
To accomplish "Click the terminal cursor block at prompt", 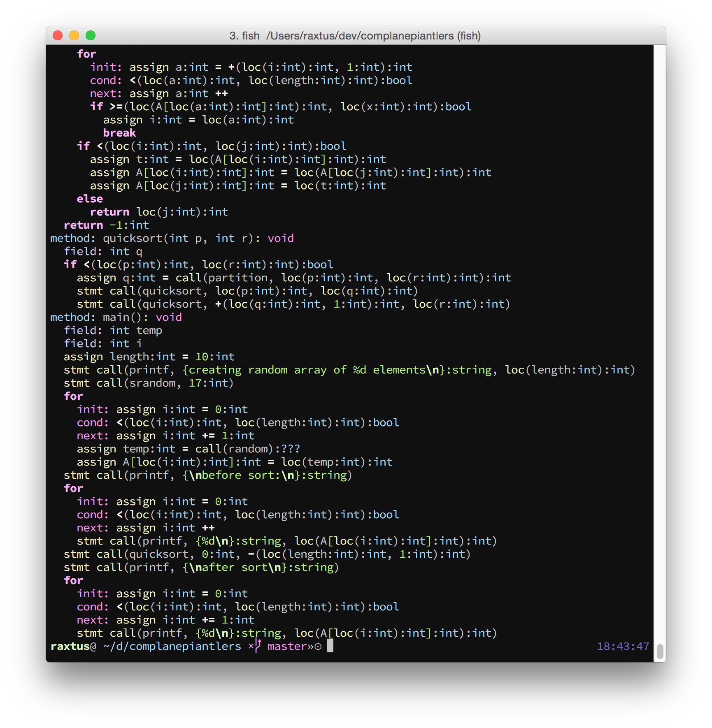I will pyautogui.click(x=330, y=646).
